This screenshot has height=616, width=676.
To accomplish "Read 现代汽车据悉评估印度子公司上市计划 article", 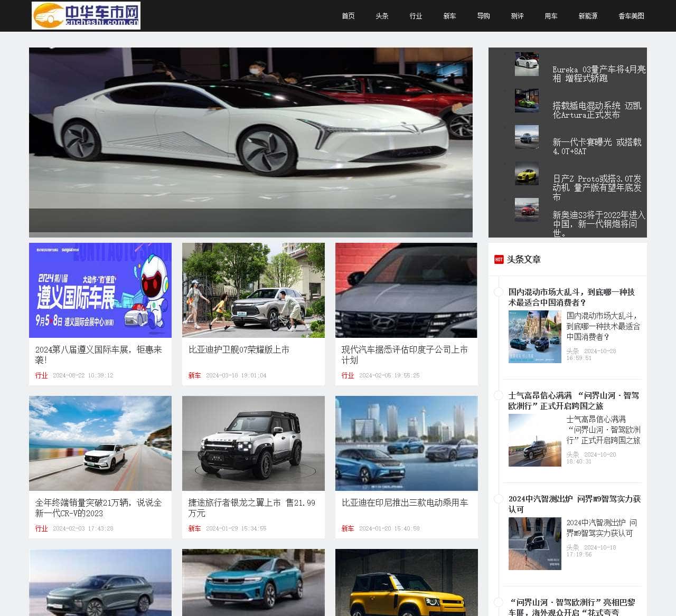I will (405, 355).
